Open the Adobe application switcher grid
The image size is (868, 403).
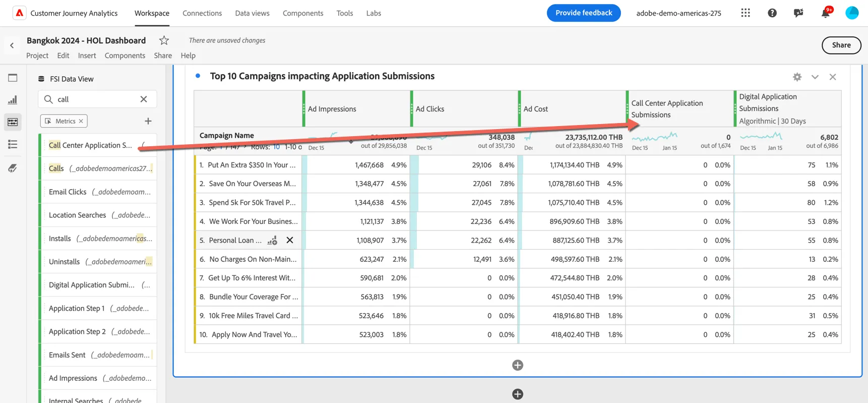click(x=746, y=13)
